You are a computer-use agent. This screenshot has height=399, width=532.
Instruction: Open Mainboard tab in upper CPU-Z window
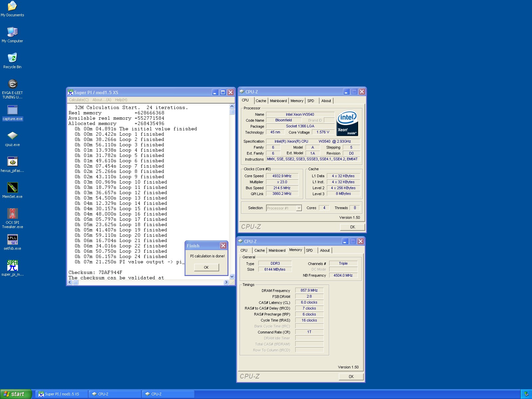tap(278, 101)
